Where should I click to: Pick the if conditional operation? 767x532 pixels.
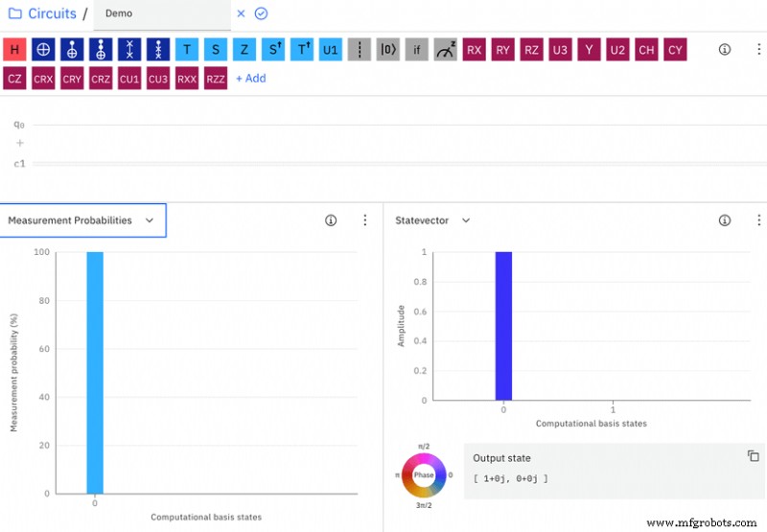[x=417, y=49]
